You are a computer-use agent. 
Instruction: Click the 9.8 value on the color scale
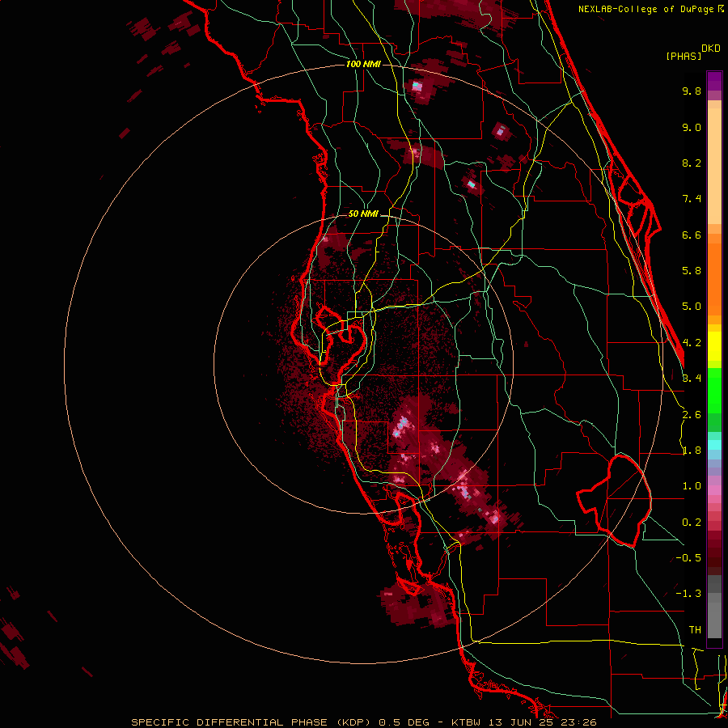pyautogui.click(x=692, y=91)
